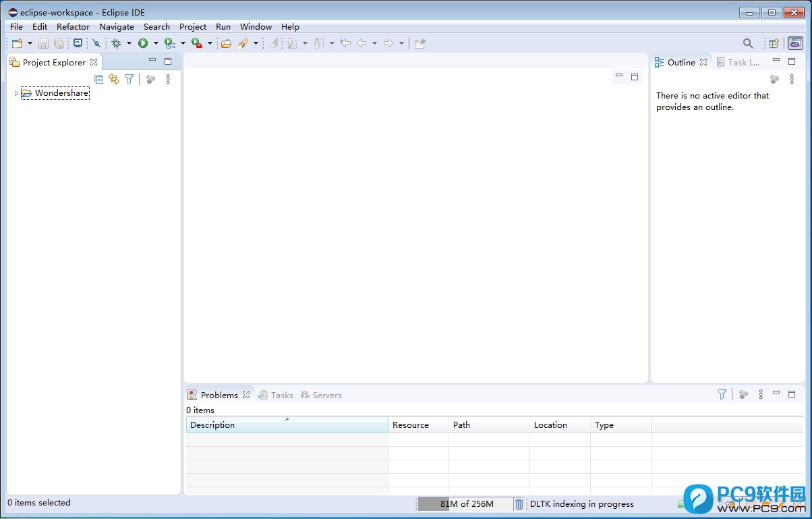Open the Help menu

(290, 27)
